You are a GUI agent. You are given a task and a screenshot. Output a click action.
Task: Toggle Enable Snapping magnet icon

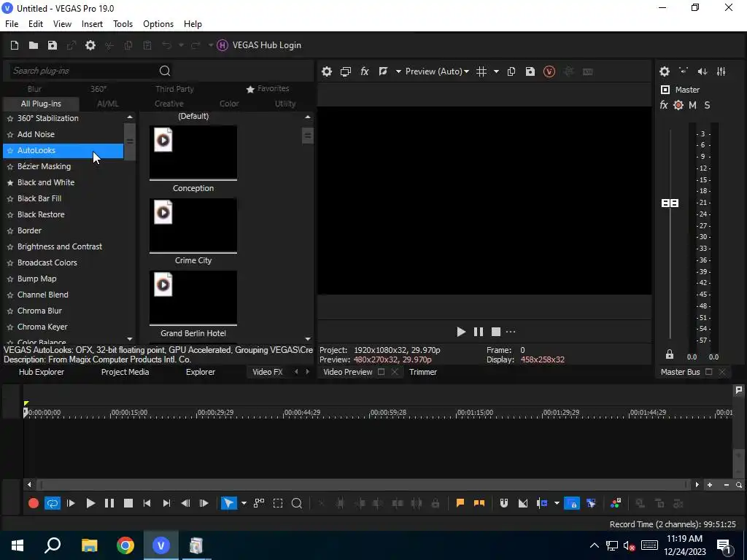(x=503, y=503)
